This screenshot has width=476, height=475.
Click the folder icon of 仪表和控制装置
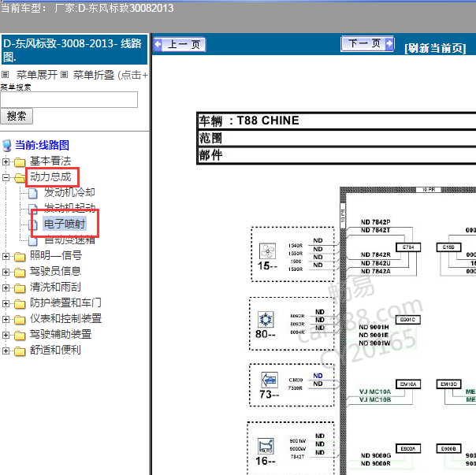[x=20, y=320]
